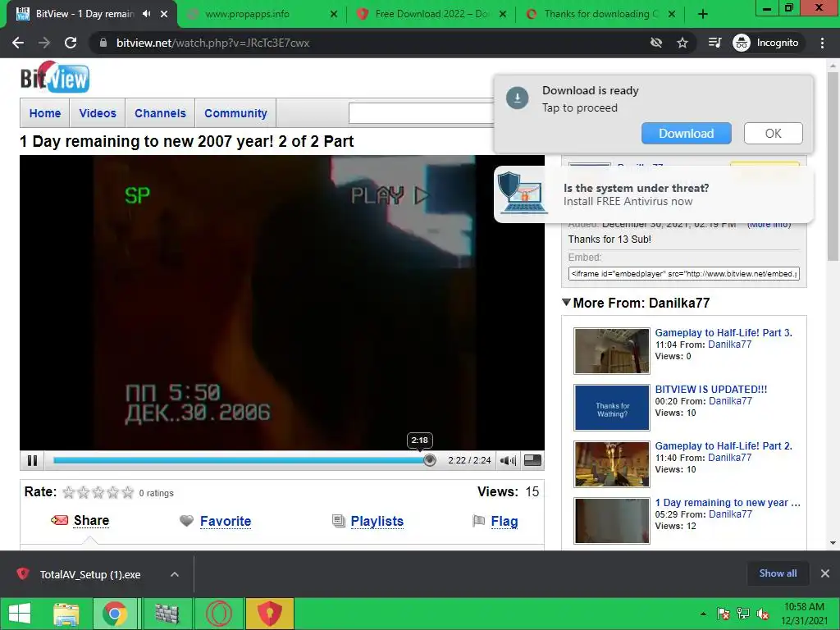The image size is (840, 630).
Task: Click the Incognito profile button
Action: 766,43
